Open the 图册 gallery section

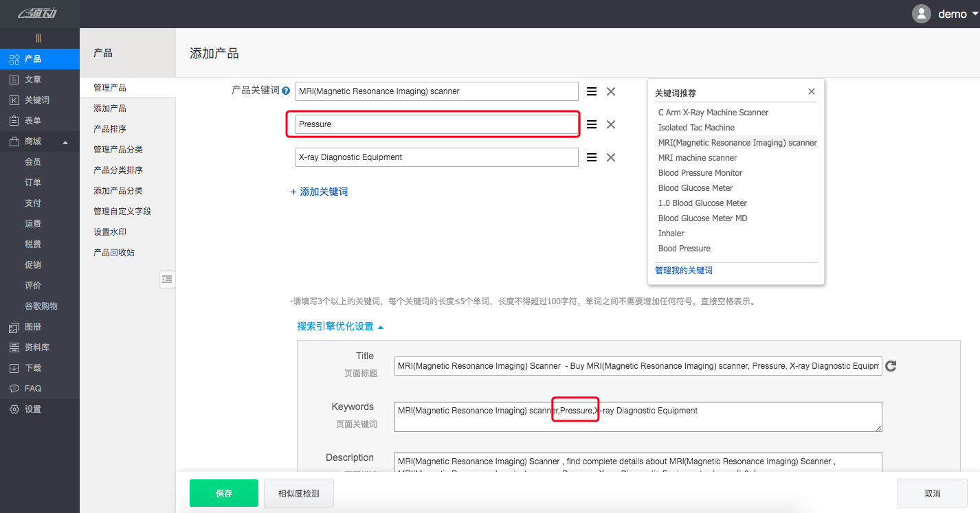[33, 327]
